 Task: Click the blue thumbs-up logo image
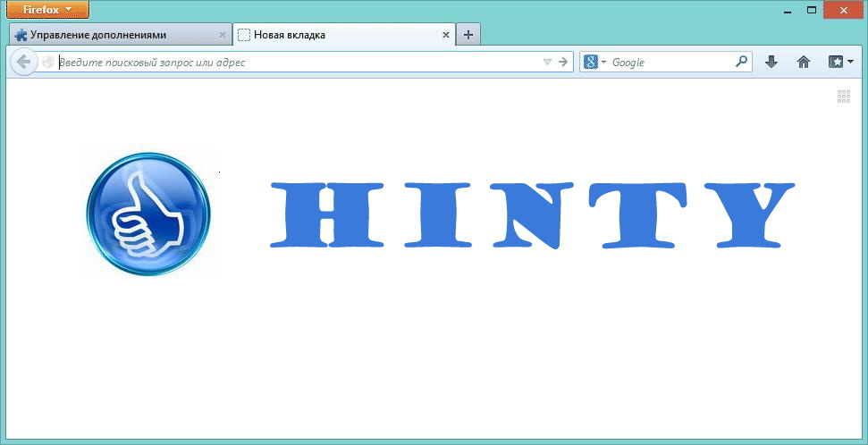click(147, 214)
